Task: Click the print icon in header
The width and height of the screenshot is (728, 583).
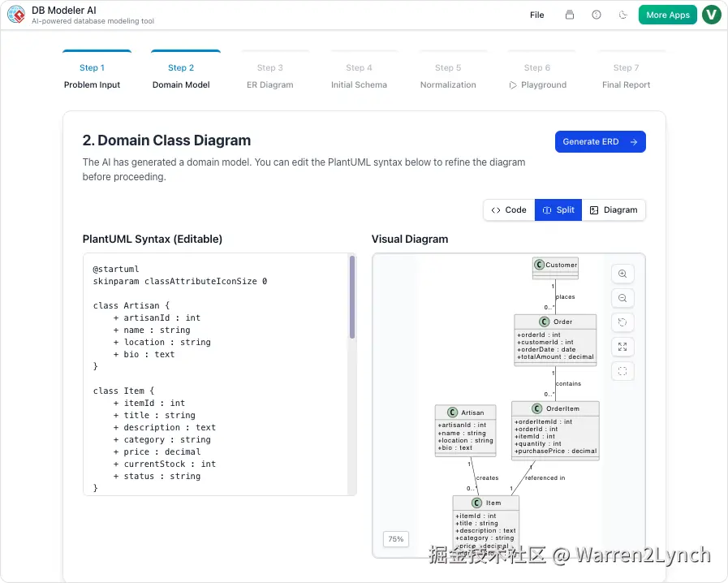Action: (x=570, y=15)
